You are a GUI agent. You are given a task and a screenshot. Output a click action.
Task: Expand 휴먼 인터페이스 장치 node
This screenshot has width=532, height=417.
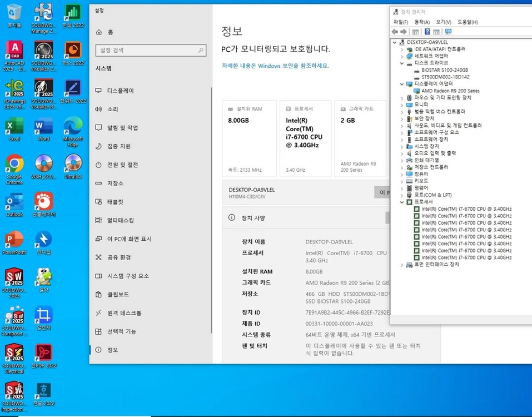pos(402,265)
